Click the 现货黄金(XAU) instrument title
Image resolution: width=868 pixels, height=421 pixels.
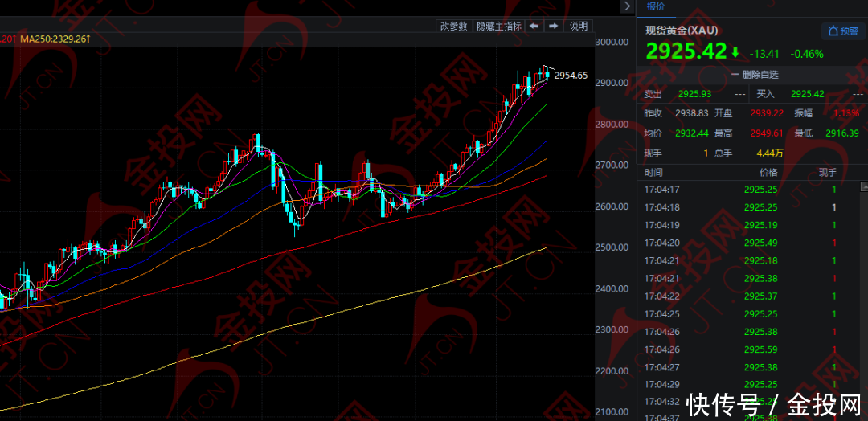[x=682, y=31]
